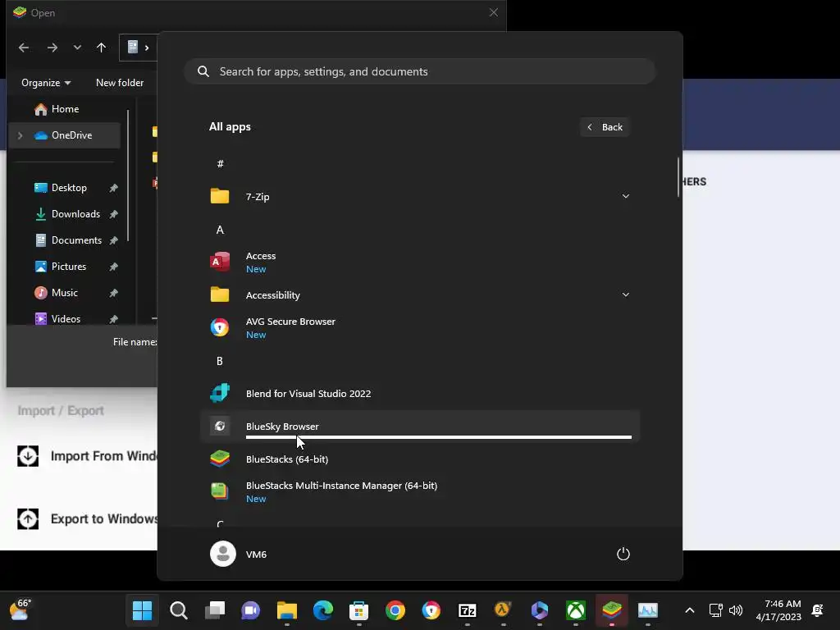Launch AVG Secure Browser from All apps
Image resolution: width=840 pixels, height=630 pixels.
click(420, 327)
